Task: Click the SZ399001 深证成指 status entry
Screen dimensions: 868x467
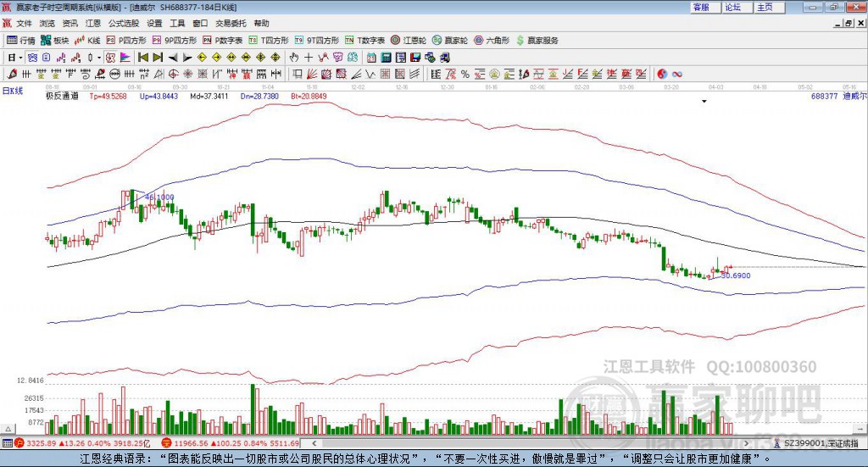Action: tap(816, 443)
